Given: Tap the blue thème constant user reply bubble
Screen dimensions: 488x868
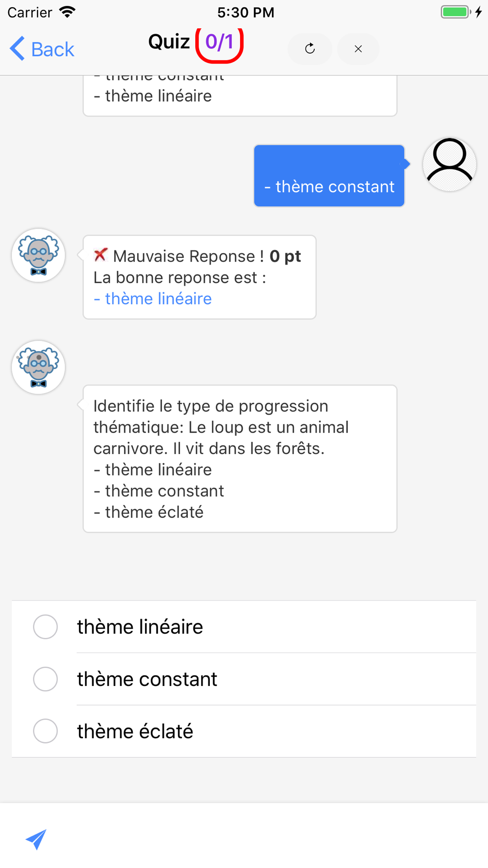Looking at the screenshot, I should click(329, 176).
